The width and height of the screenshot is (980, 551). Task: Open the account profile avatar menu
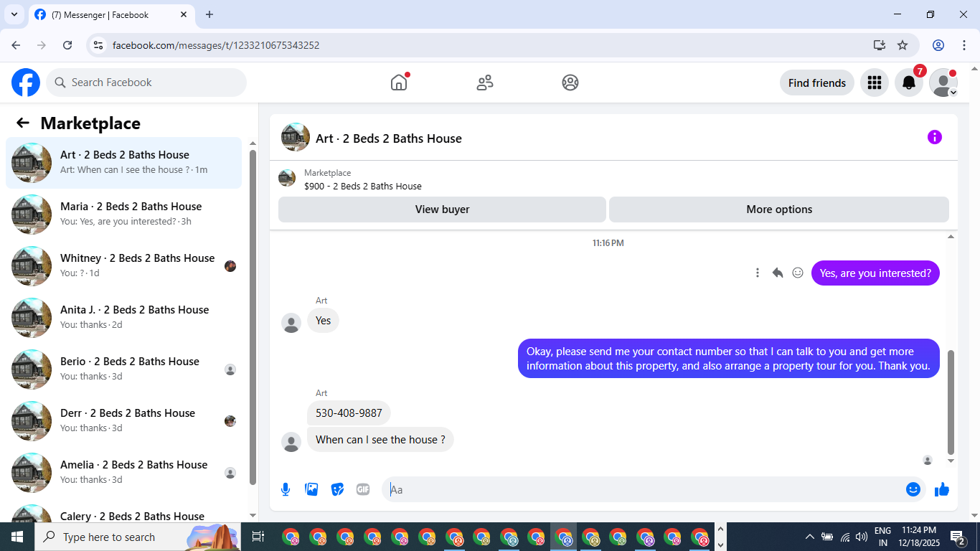pos(943,83)
